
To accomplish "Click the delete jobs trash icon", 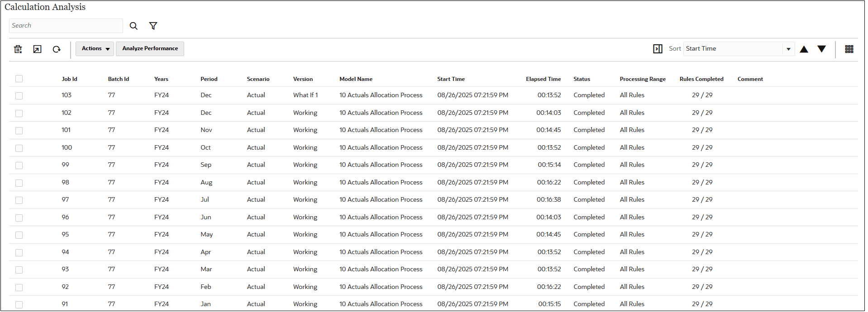I will (x=18, y=49).
